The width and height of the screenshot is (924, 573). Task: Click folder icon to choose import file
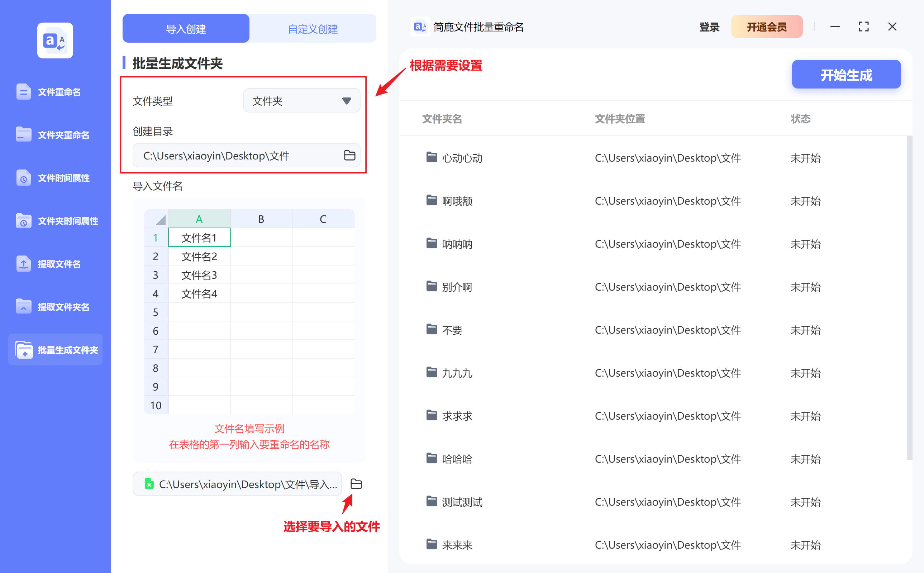point(356,484)
